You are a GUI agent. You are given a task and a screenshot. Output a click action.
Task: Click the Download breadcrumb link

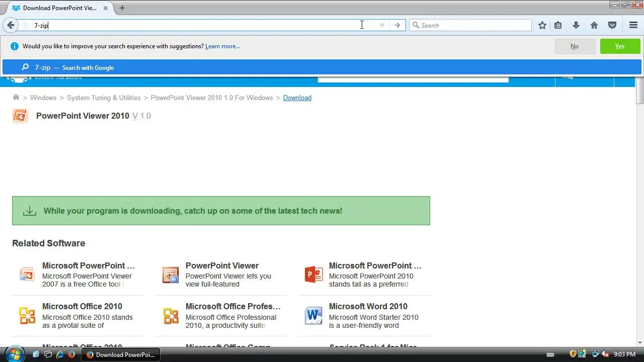click(x=297, y=98)
